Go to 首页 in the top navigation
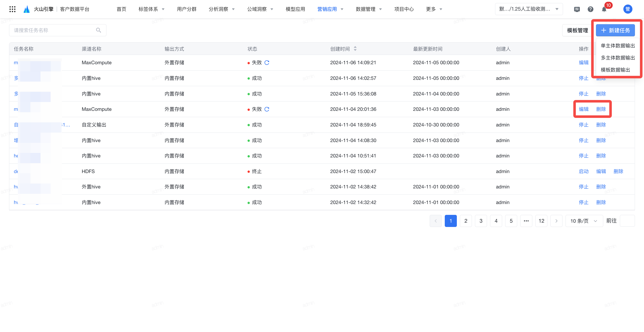Screen dimensions: 644x332 coord(122,9)
